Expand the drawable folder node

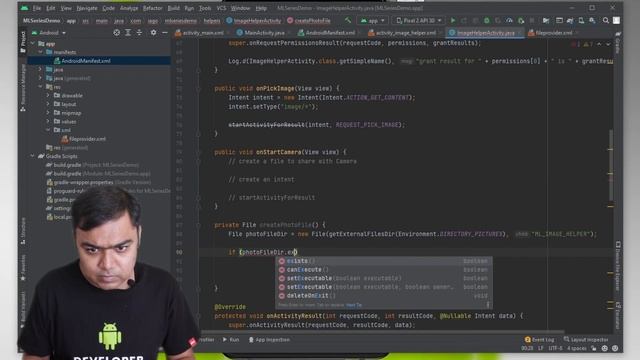pos(48,96)
